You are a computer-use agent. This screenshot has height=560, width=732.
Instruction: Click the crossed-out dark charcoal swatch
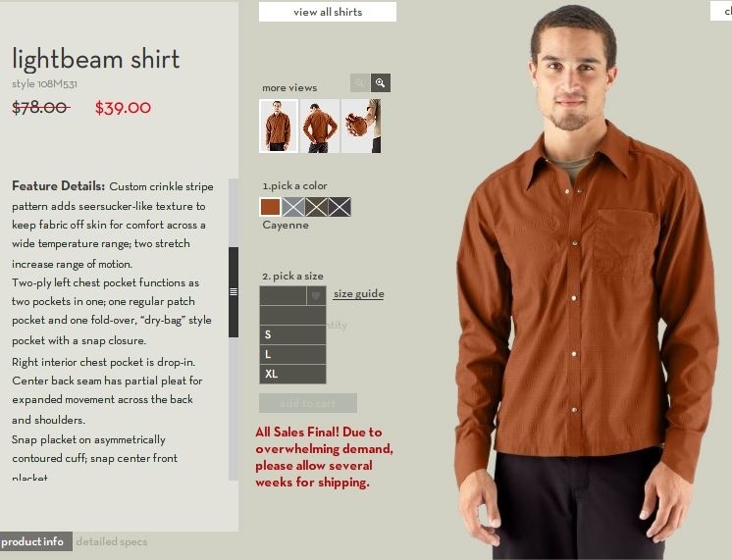coord(340,207)
